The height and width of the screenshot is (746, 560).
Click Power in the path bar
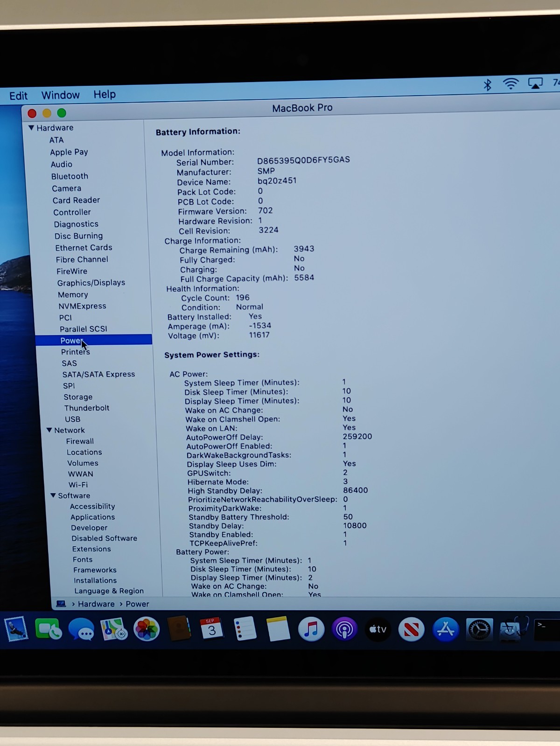[x=137, y=604]
